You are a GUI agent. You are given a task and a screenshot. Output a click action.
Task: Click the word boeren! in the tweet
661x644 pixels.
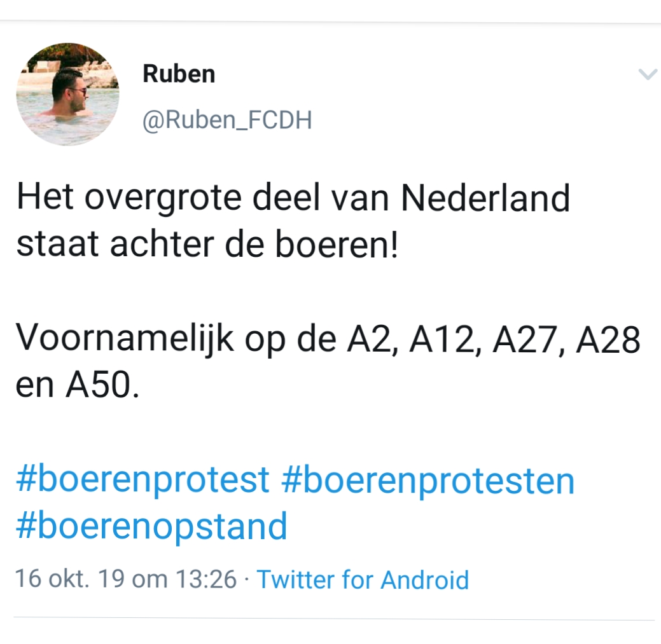(x=337, y=244)
